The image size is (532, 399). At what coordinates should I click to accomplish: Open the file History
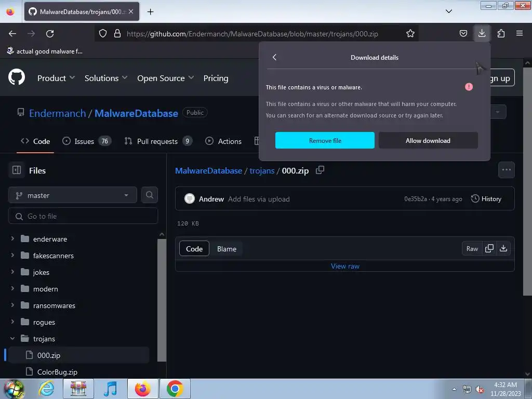click(x=486, y=199)
